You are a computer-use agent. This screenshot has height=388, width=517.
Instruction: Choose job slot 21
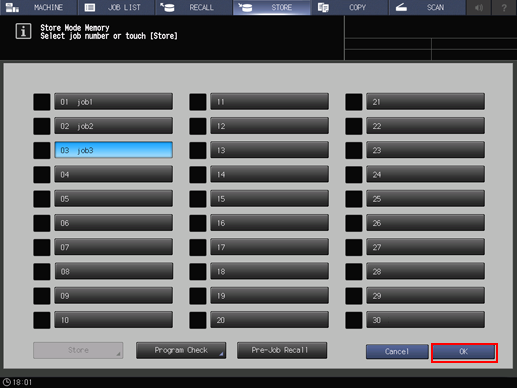click(426, 102)
